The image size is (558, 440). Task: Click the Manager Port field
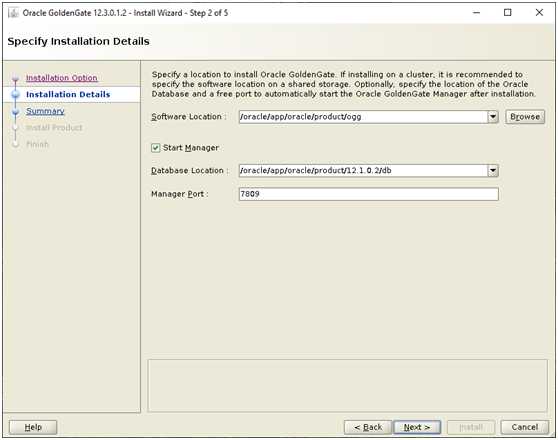369,194
